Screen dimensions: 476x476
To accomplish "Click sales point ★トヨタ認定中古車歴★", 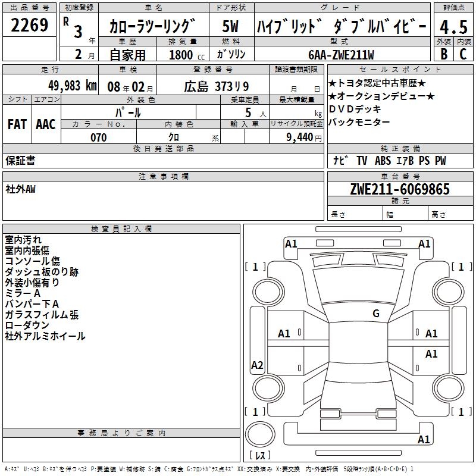I will (377, 83).
